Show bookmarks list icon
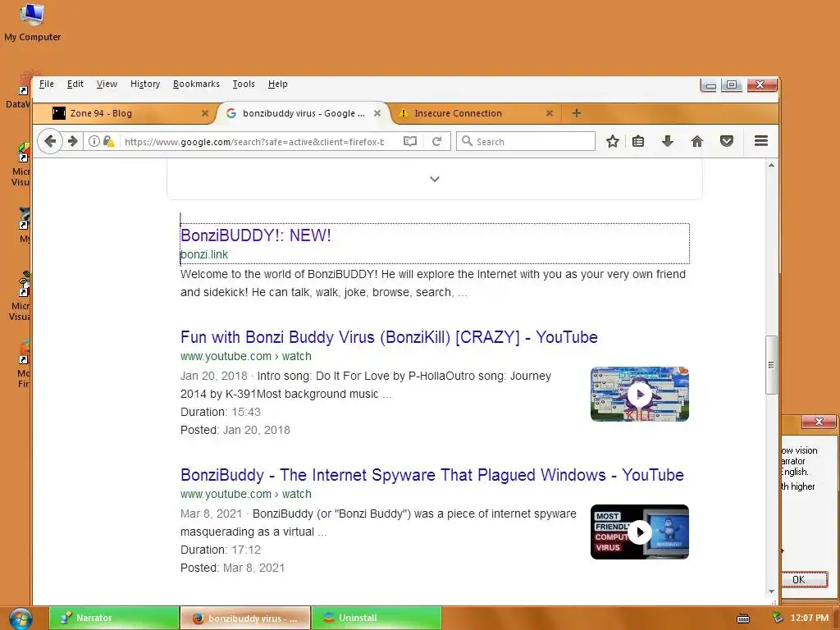840x630 pixels. [x=638, y=141]
